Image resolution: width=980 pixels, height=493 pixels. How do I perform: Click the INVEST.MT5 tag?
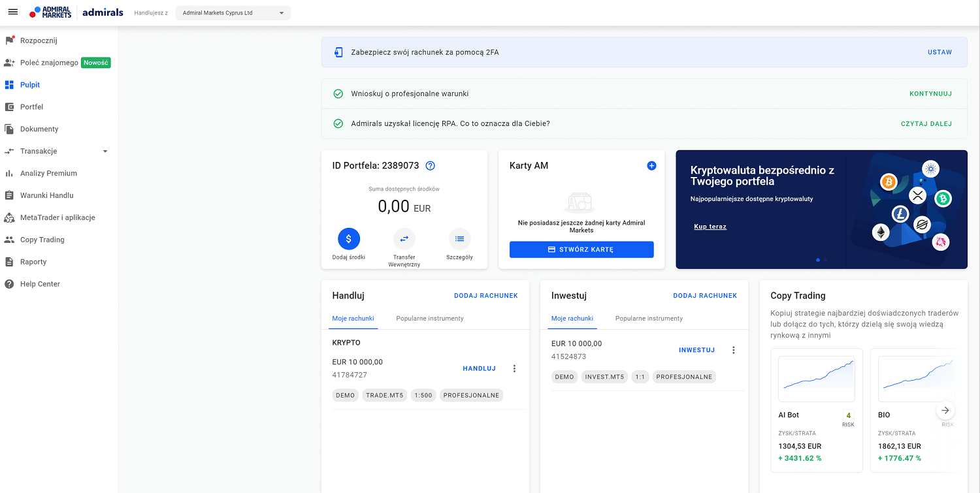coord(604,377)
